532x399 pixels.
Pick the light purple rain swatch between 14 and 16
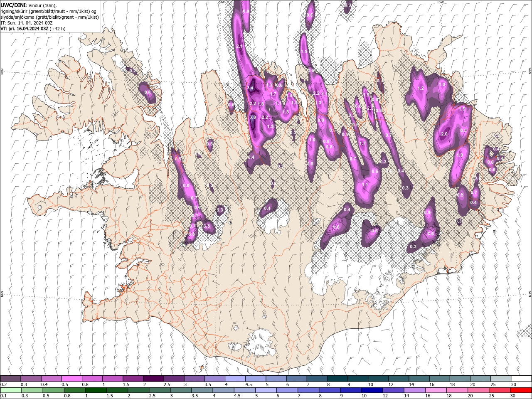(x=414, y=390)
